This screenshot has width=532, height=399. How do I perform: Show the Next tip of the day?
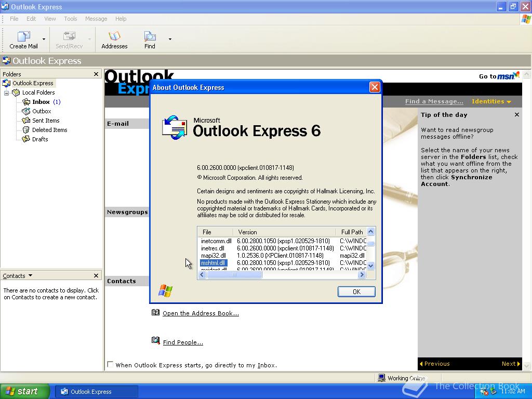(x=511, y=364)
